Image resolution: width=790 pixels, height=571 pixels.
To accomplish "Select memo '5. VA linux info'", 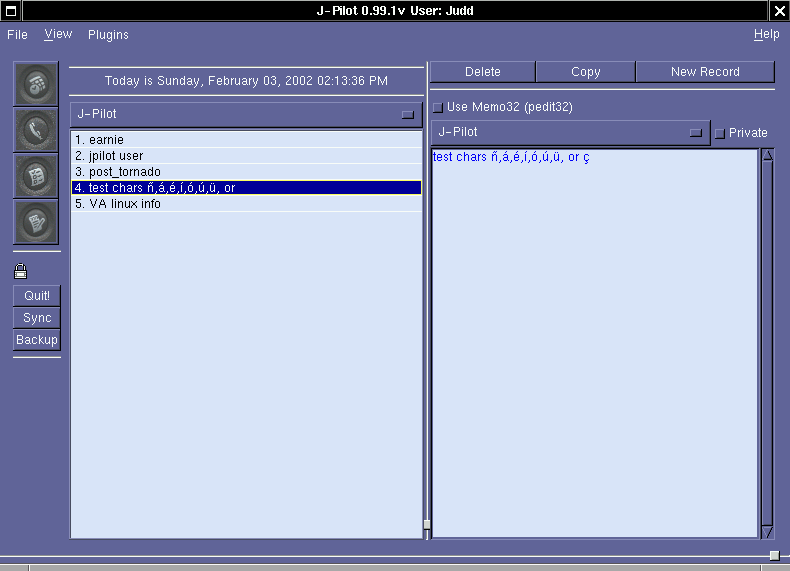I will coord(246,204).
